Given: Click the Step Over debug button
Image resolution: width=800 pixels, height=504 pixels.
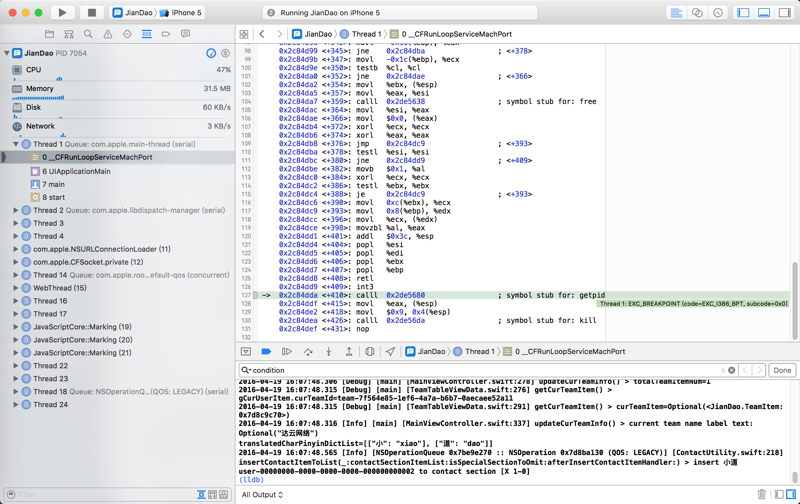Looking at the screenshot, I should (x=308, y=352).
